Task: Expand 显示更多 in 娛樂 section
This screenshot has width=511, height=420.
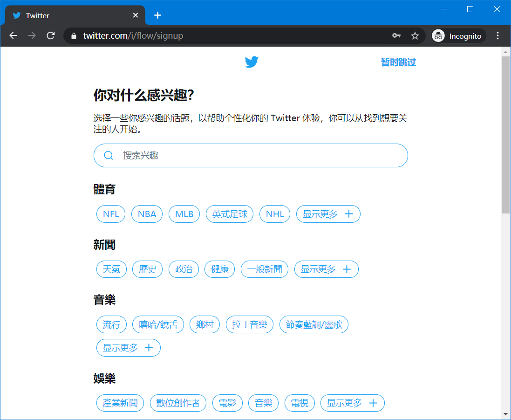Action: coord(353,403)
